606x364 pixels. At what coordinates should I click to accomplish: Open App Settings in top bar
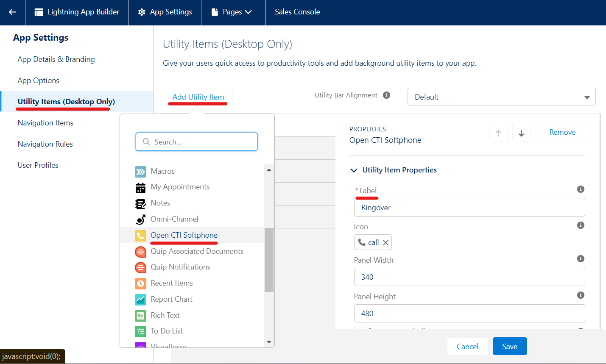coord(165,12)
